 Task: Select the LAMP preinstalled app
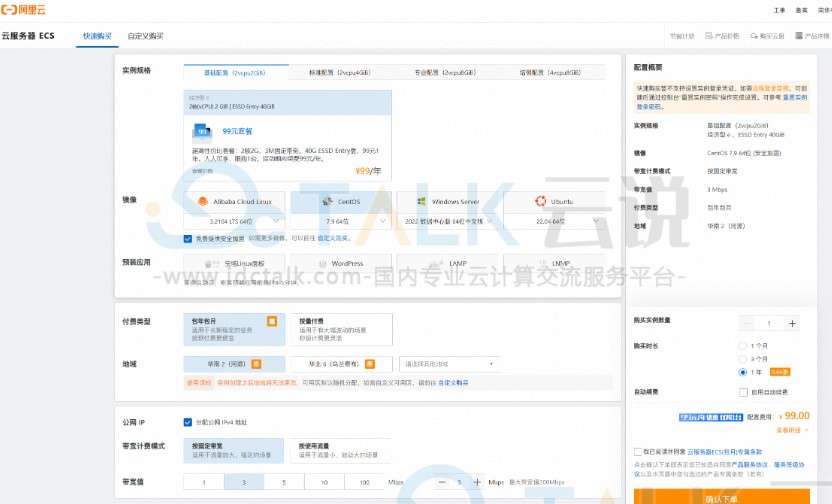[x=448, y=264]
